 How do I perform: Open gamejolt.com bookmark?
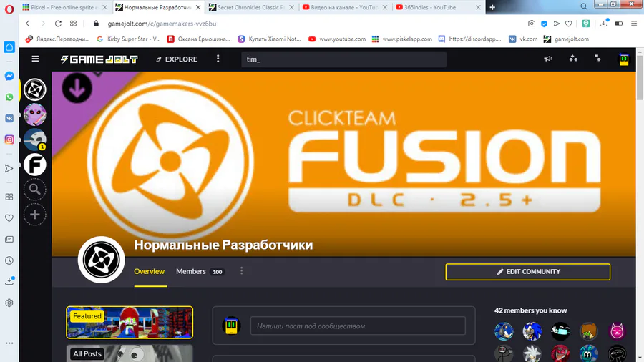point(566,39)
